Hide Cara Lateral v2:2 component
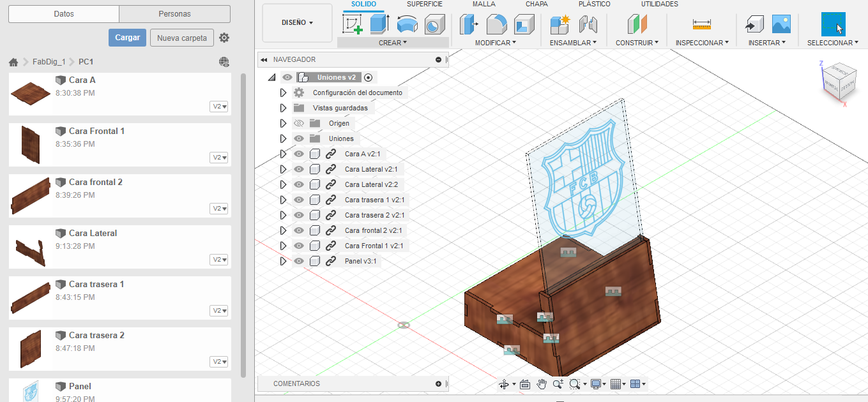 [x=298, y=184]
